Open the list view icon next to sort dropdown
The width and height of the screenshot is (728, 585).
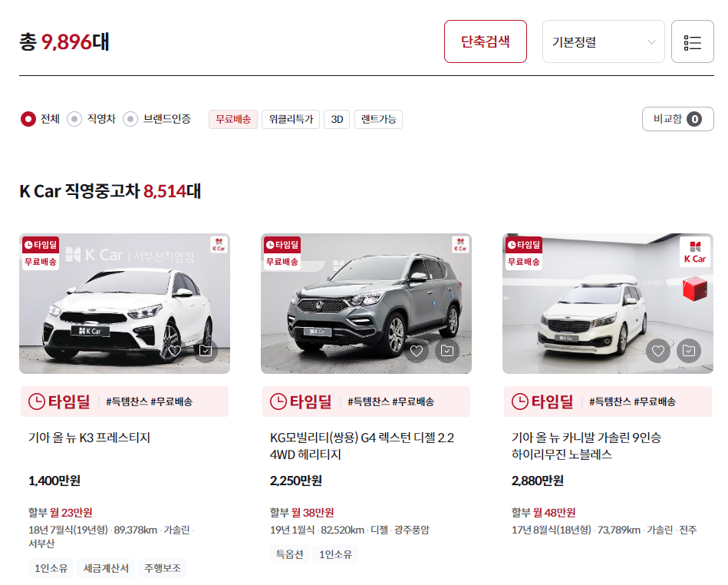692,41
